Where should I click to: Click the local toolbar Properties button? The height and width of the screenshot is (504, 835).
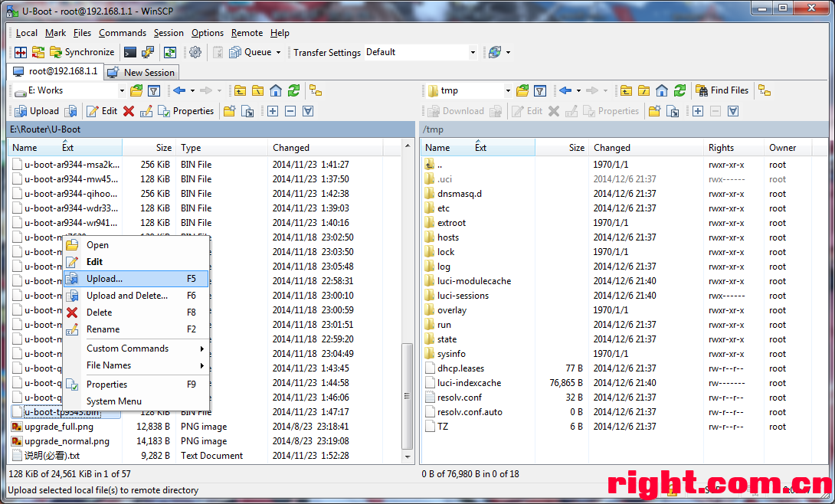click(186, 111)
